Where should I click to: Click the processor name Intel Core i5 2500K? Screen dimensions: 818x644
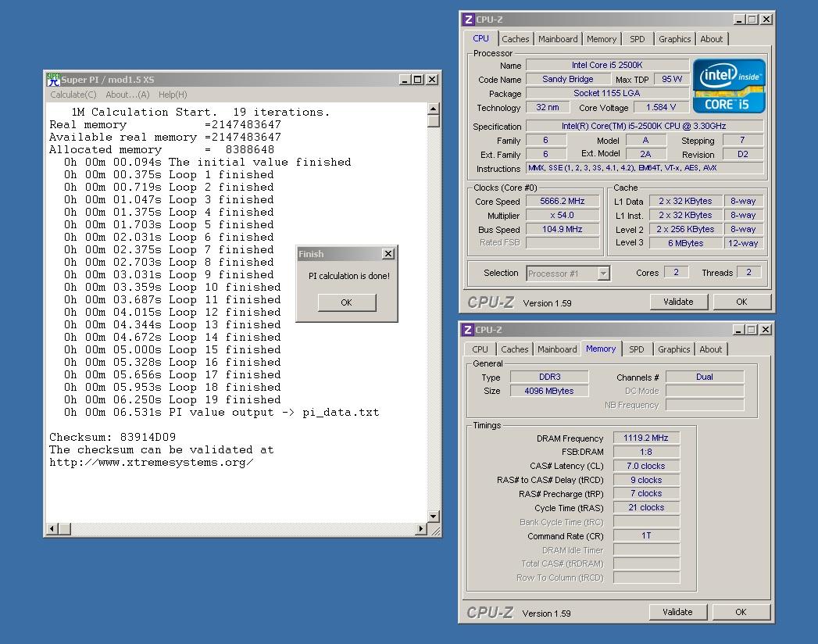coord(607,65)
